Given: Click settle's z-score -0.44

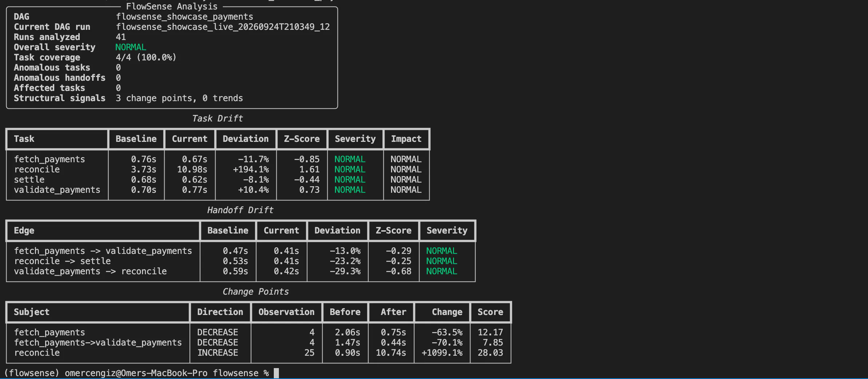Looking at the screenshot, I should click(x=307, y=180).
